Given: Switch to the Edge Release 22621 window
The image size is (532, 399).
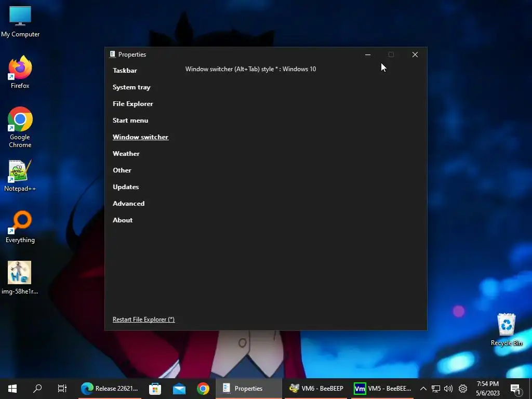Looking at the screenshot, I should click(x=110, y=389).
